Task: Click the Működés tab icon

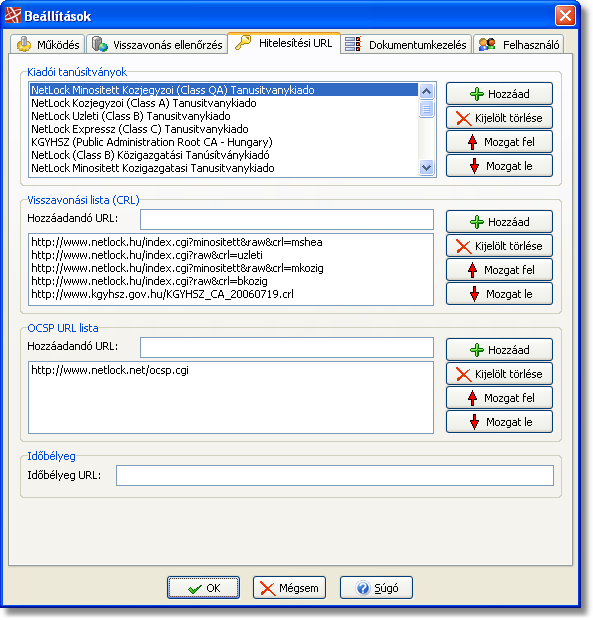Action: click(24, 44)
